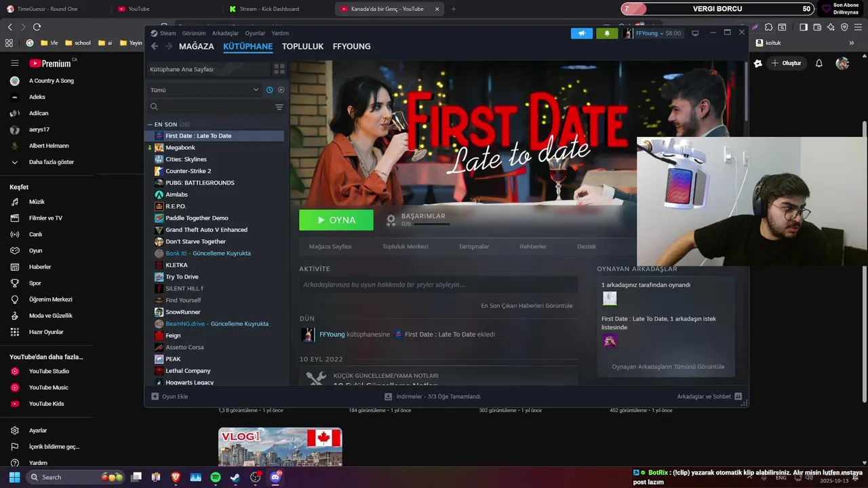This screenshot has width=868, height=488.
Task: Switch Steam to Big Picture mode icon
Action: tap(695, 33)
